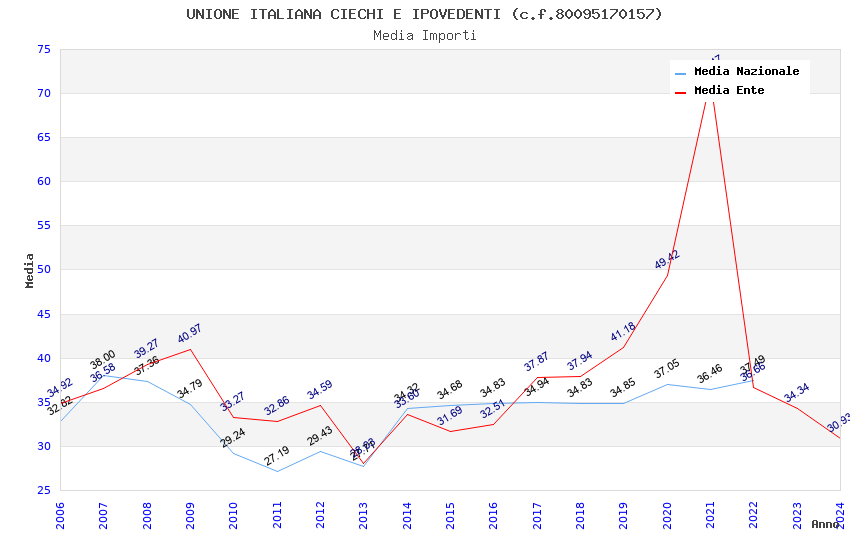Select the red Media Ente legend swatch
Viewport: 850px width, 550px height.
pos(680,93)
